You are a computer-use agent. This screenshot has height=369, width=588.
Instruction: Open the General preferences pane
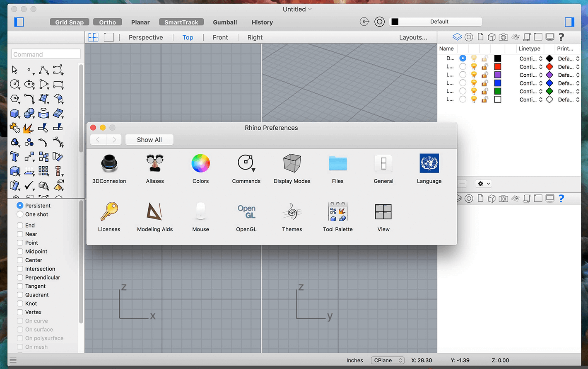point(383,169)
